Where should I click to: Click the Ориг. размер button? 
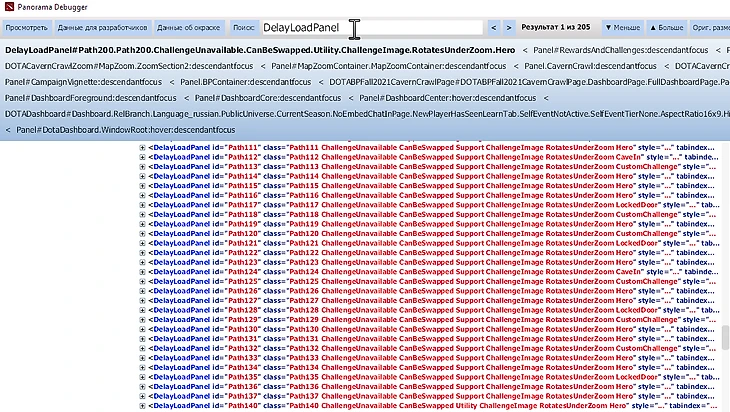point(710,28)
